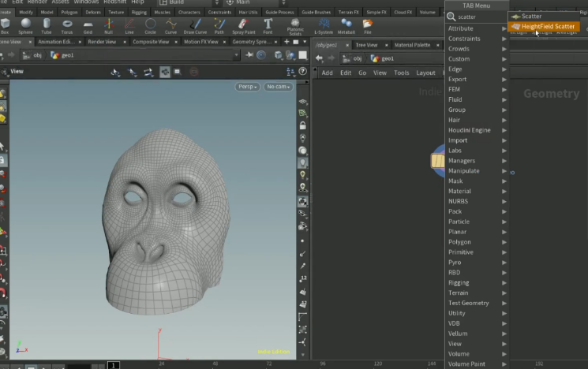This screenshot has height=369, width=588.
Task: Toggle the display points option
Action: click(x=303, y=240)
